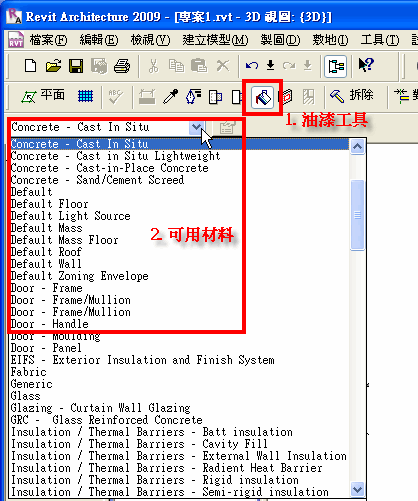Viewport: 418px width, 501px height.
Task: Select the Paint bucket tool
Action: point(262,97)
